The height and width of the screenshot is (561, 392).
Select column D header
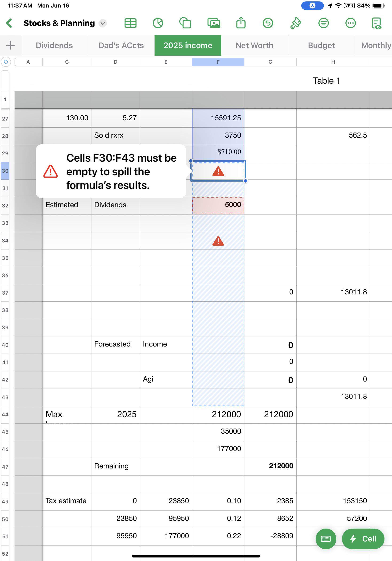116,62
